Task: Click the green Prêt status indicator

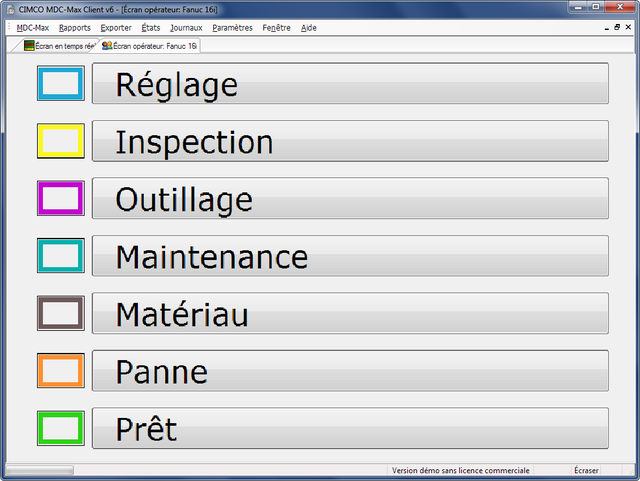Action: (61, 428)
